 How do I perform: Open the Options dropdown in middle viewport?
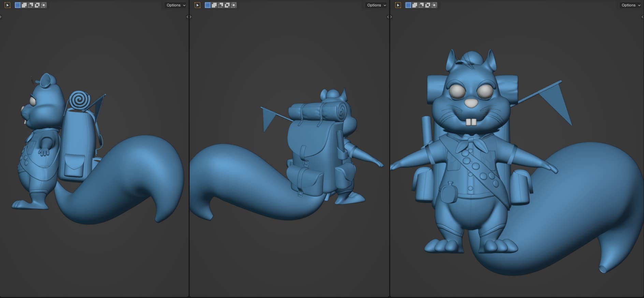click(x=376, y=5)
